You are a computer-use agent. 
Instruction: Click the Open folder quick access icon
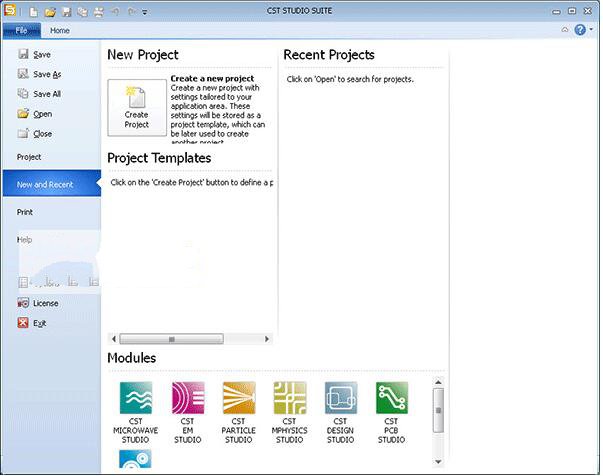50,12
